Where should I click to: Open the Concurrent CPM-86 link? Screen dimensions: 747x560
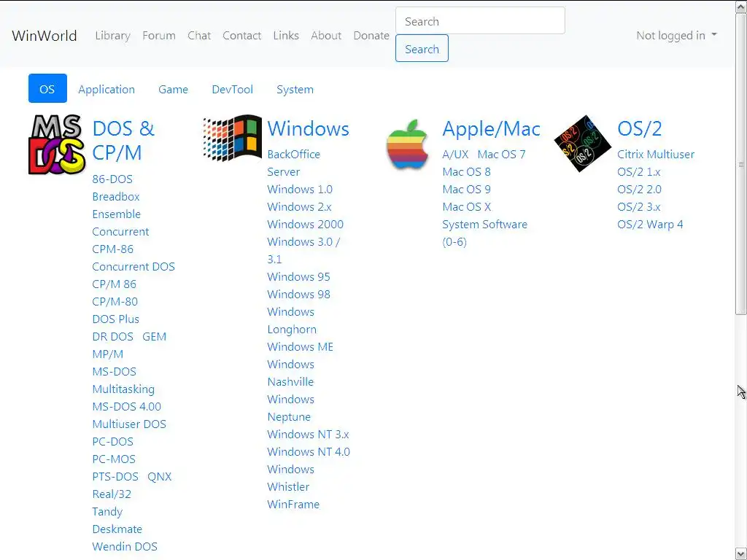(x=120, y=240)
